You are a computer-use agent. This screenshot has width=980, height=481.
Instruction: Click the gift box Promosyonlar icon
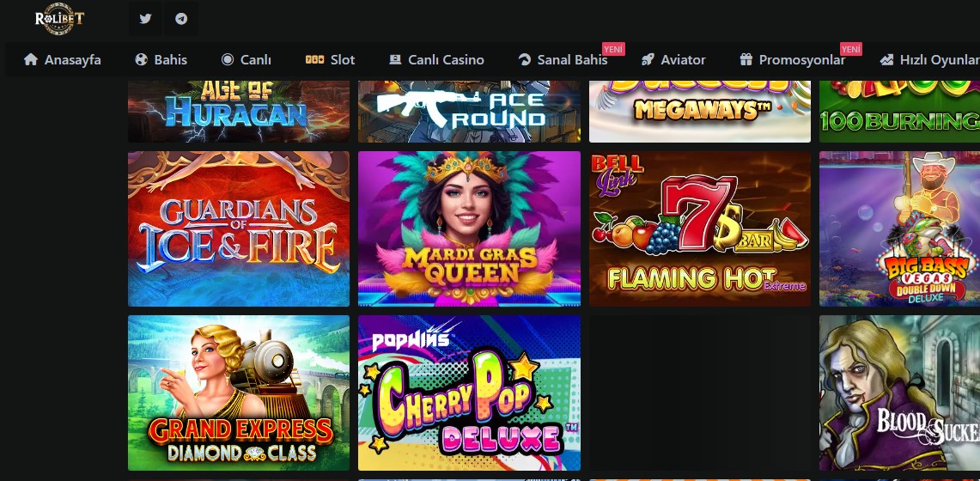(x=746, y=60)
